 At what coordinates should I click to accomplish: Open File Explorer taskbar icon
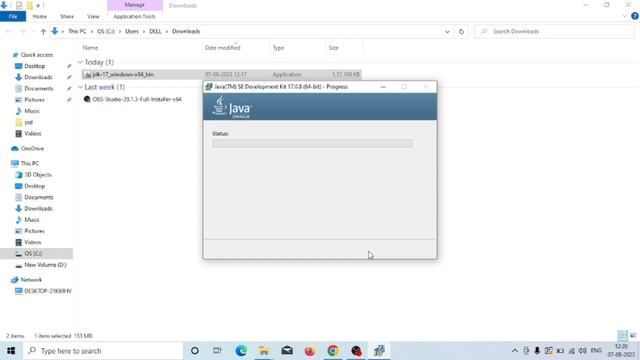[264, 351]
